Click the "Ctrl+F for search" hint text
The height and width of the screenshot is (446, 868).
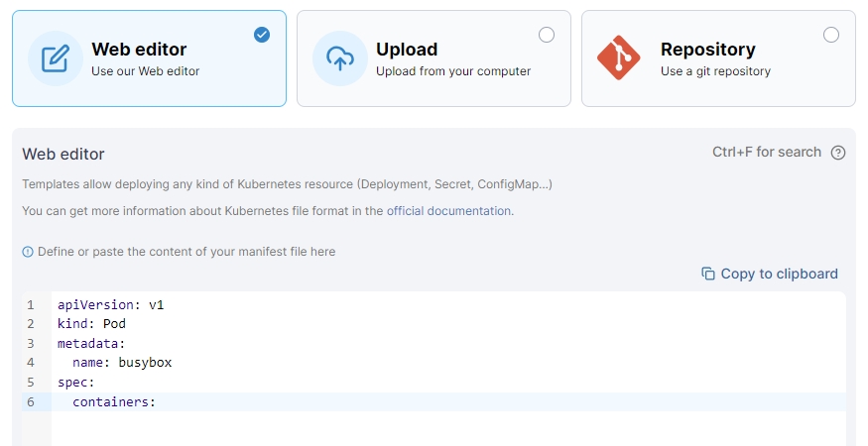tap(766, 153)
